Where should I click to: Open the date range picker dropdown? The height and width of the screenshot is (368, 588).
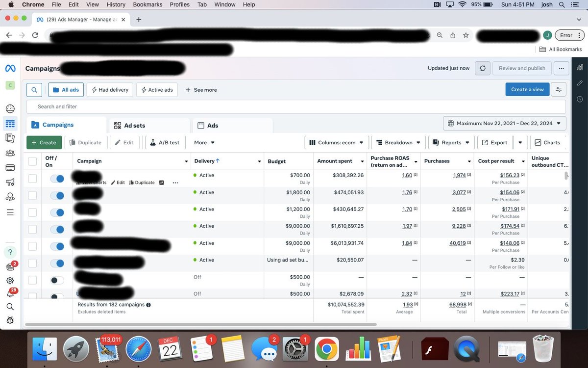tap(504, 123)
